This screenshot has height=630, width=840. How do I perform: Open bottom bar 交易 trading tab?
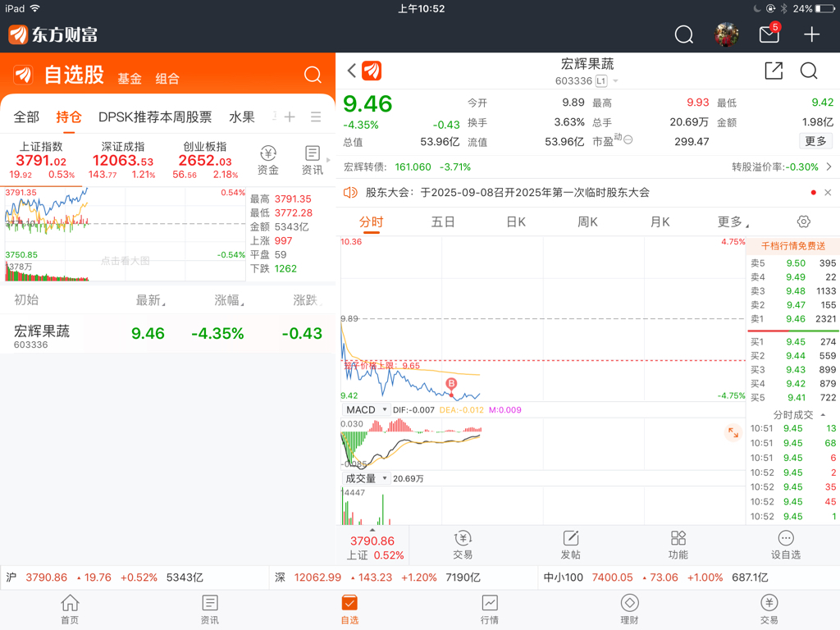(769, 609)
